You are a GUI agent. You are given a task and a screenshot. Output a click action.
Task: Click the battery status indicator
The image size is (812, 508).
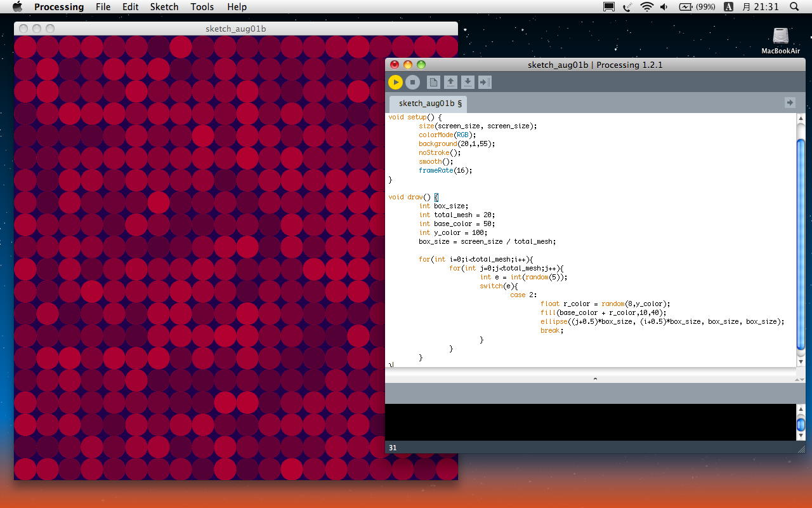pos(697,7)
